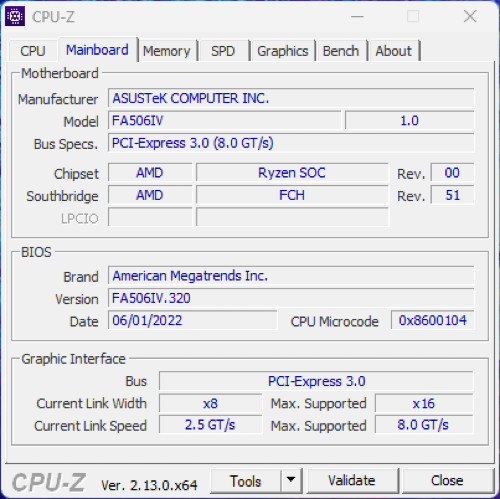Open the Memory tab

point(167,51)
